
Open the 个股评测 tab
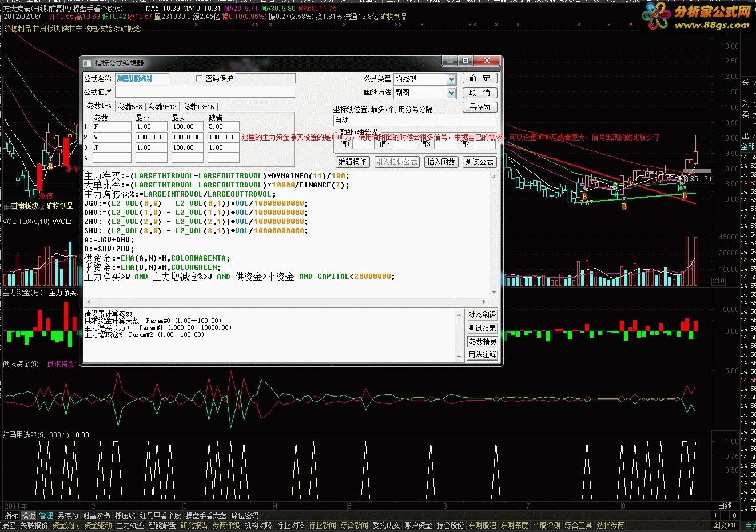[547, 525]
